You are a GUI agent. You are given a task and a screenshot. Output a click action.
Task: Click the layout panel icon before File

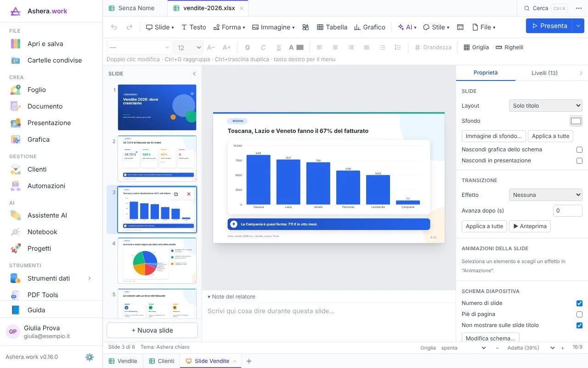(x=460, y=27)
